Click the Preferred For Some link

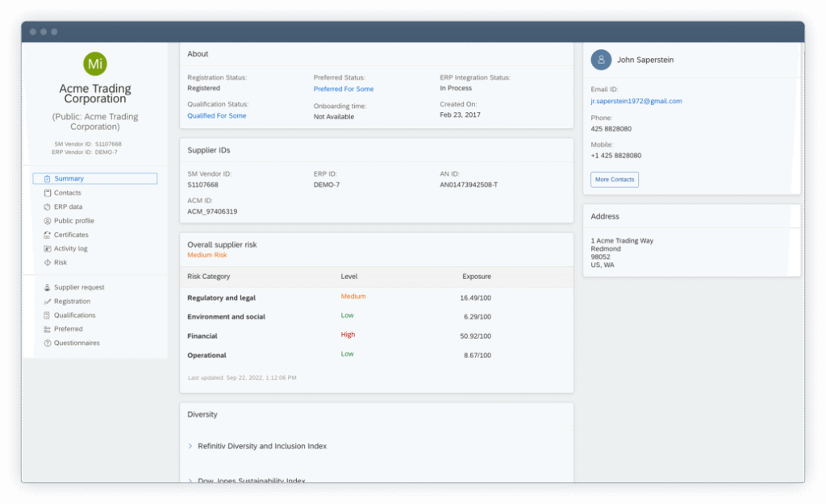[x=344, y=90]
